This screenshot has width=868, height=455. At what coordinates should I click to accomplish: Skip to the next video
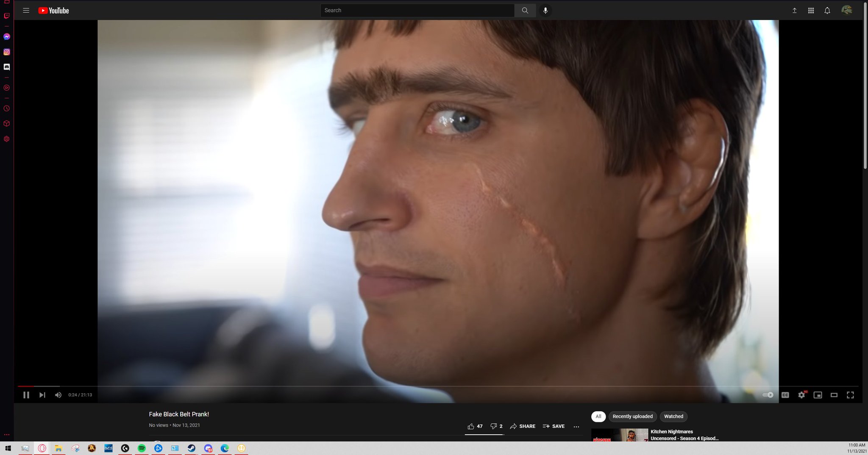42,395
